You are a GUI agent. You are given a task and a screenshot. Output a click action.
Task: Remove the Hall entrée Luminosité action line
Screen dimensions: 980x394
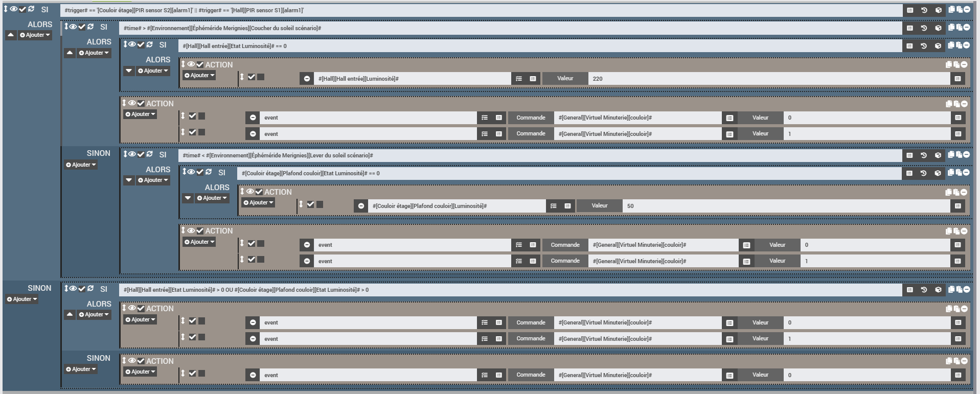[307, 79]
